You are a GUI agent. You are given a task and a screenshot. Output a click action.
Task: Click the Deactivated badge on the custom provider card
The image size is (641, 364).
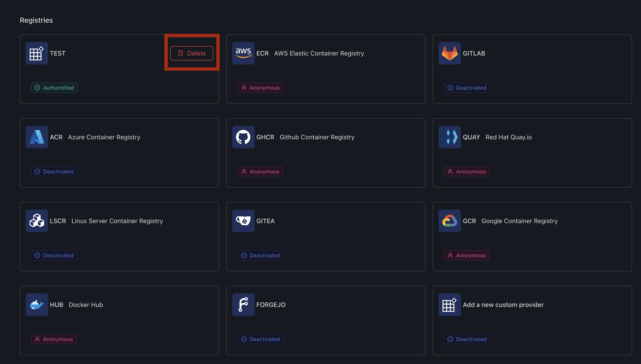pyautogui.click(x=467, y=339)
